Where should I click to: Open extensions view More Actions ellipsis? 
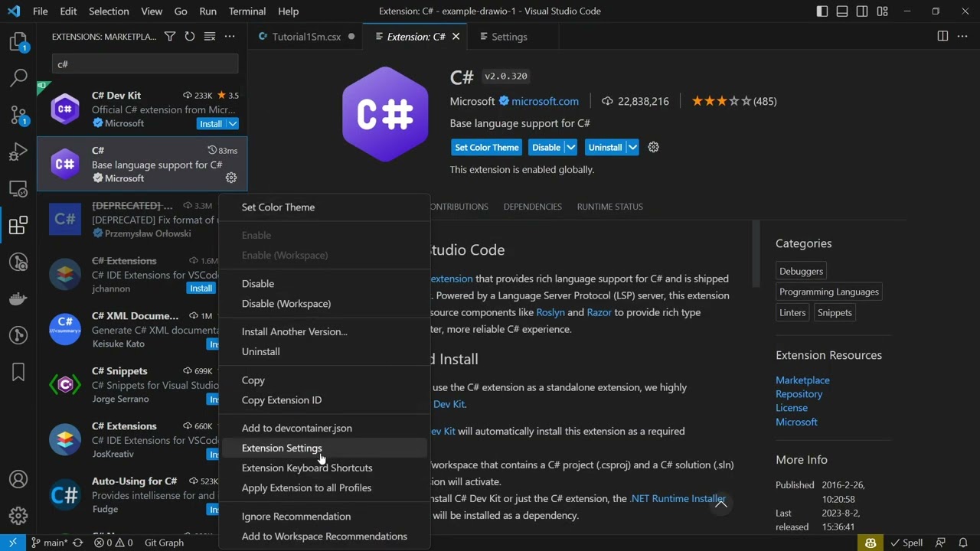[x=230, y=37]
